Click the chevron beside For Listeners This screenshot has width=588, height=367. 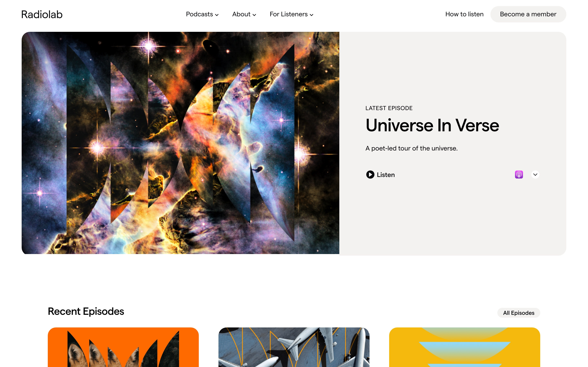pyautogui.click(x=312, y=15)
